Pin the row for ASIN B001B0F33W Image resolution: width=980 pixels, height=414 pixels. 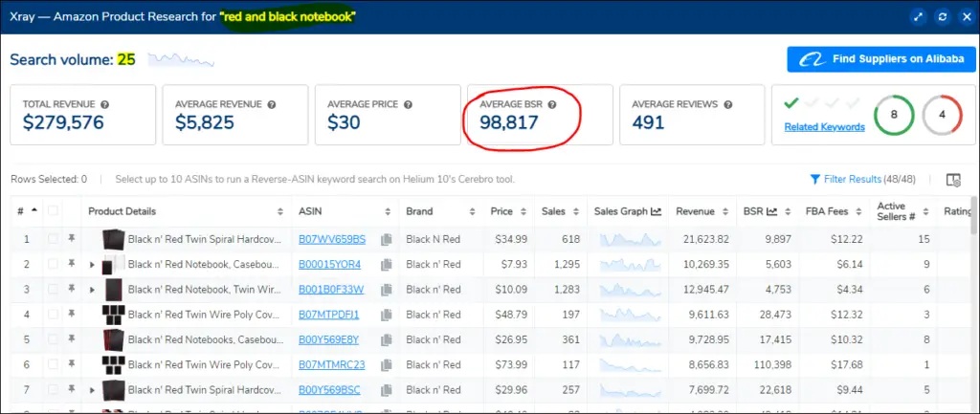pos(71,289)
